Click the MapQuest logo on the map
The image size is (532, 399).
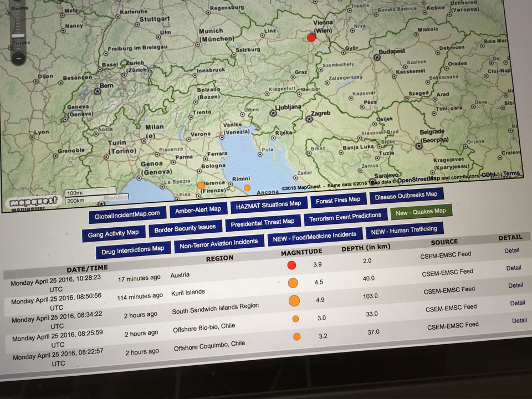pyautogui.click(x=33, y=202)
